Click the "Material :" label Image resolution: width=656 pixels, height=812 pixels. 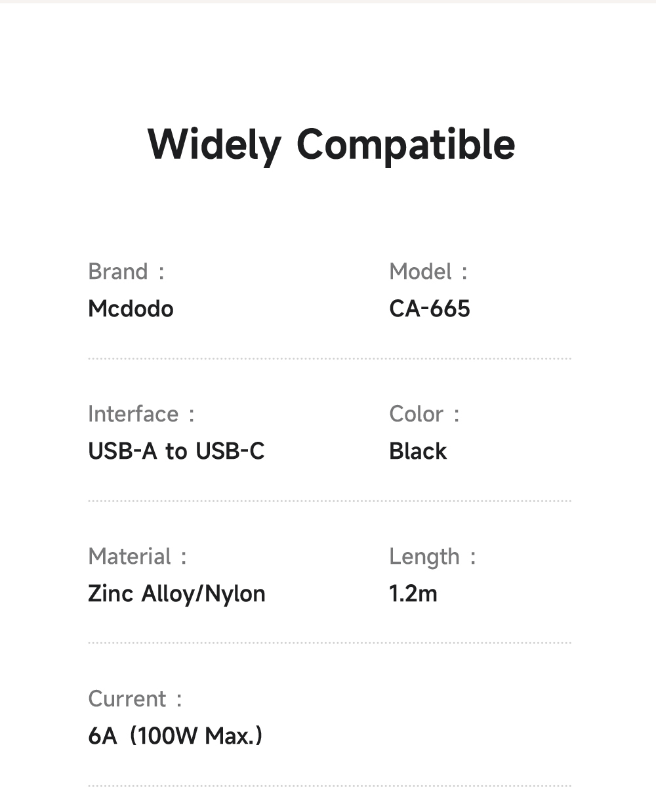click(137, 557)
